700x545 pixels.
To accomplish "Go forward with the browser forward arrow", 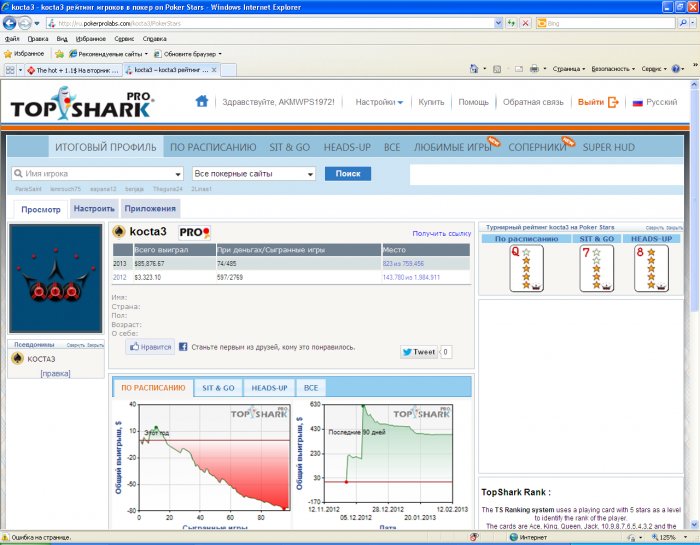I will pos(25,23).
